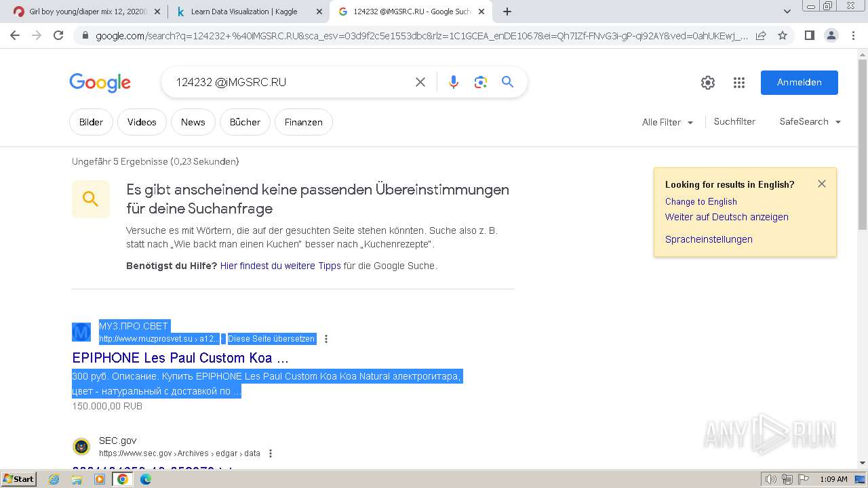Open the Chrome side panel

click(809, 35)
